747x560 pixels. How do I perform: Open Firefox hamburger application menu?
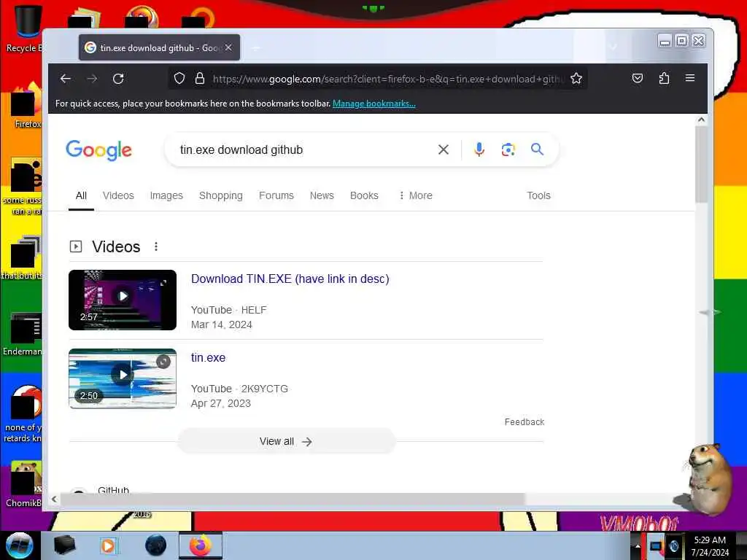[690, 77]
